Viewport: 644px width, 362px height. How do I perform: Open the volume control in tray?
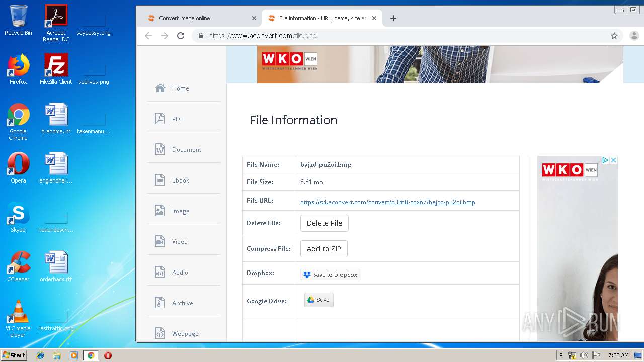coord(584,355)
